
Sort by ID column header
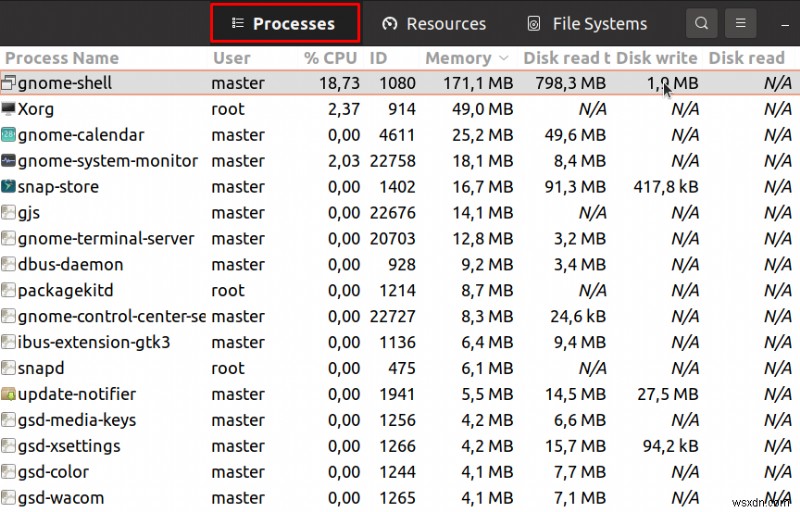[378, 58]
